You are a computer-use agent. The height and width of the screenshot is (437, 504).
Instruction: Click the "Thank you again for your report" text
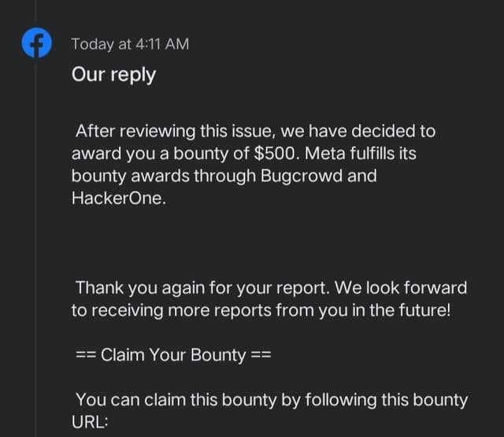(x=191, y=287)
